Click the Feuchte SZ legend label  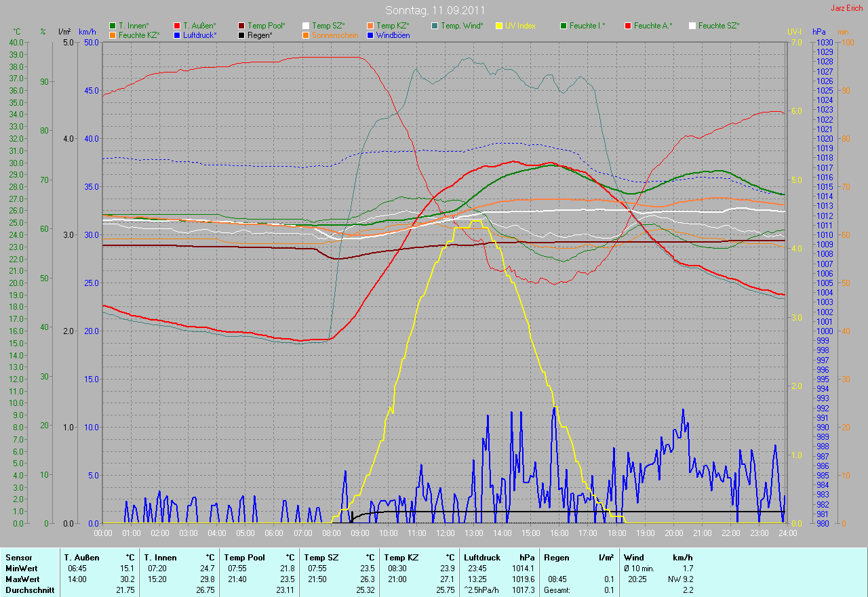719,26
